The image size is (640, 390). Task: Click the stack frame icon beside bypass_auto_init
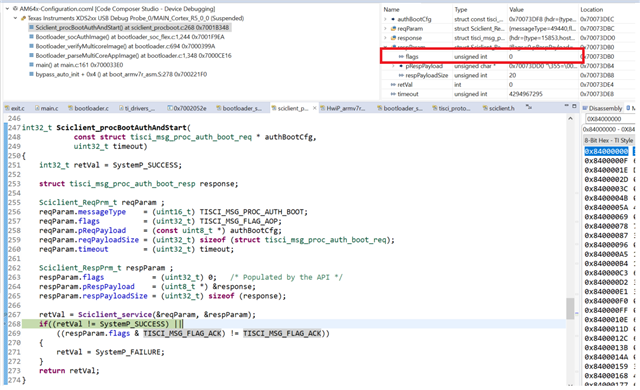coord(31,74)
